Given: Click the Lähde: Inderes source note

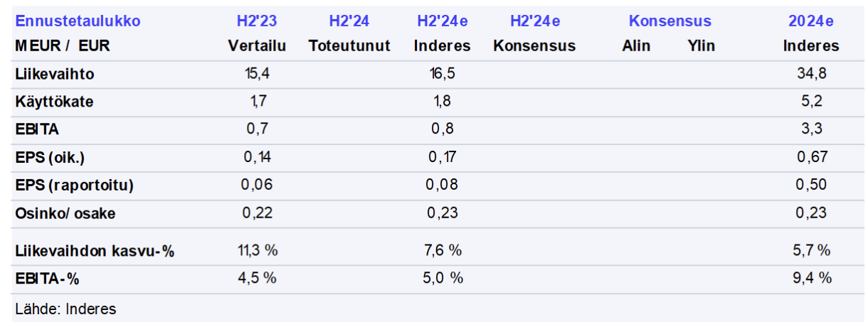Looking at the screenshot, I should click(65, 309).
